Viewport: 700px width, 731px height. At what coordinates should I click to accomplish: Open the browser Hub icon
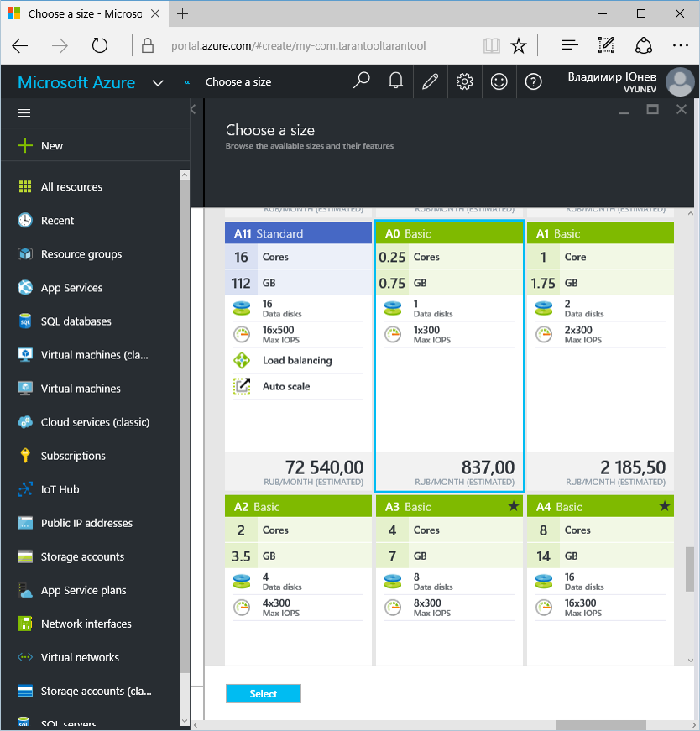569,45
